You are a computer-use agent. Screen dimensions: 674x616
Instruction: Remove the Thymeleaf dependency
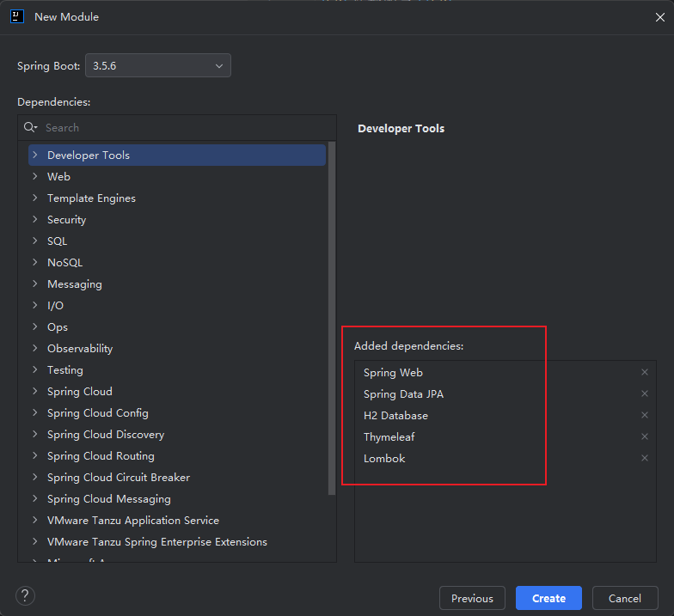pyautogui.click(x=645, y=436)
